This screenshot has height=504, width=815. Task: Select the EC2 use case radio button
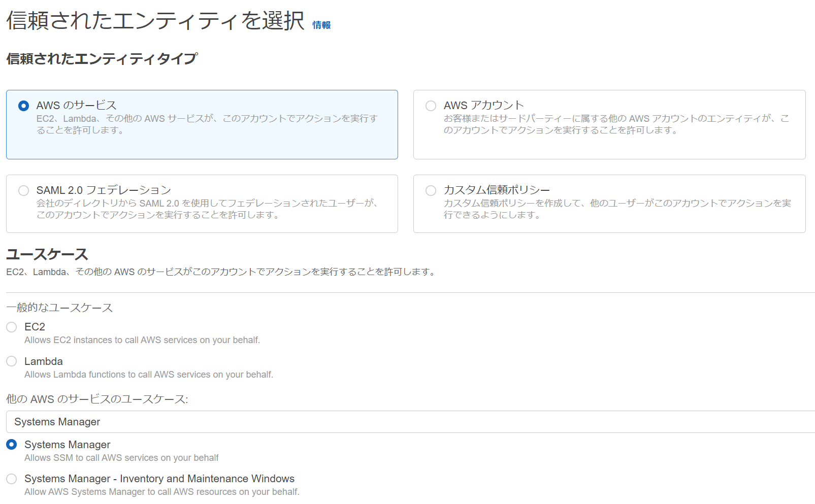tap(12, 327)
